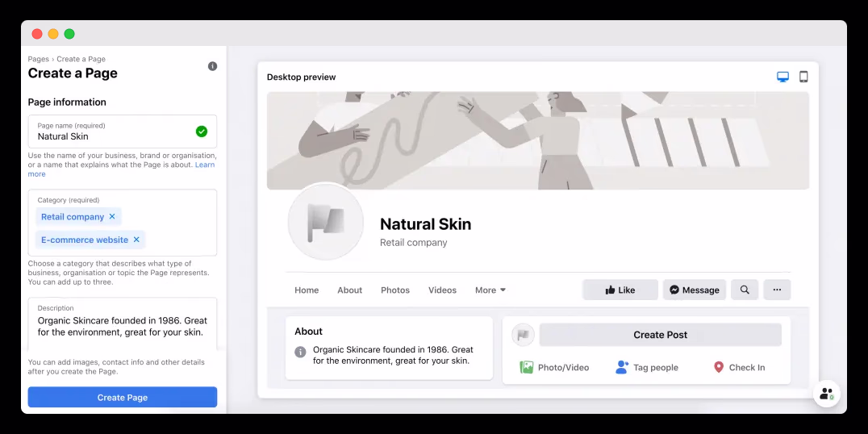Viewport: 868px width, 434px height.
Task: Select the Photos tab in preview
Action: click(395, 290)
